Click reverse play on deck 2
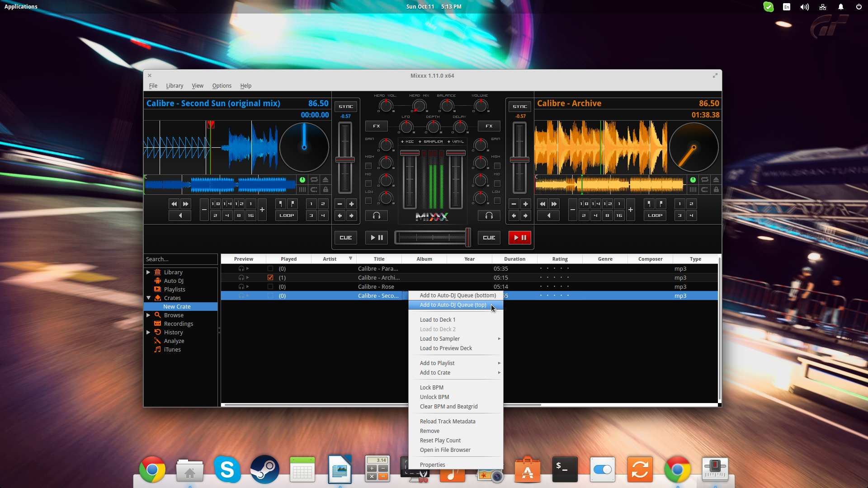Viewport: 868px width, 488px height. tap(548, 216)
